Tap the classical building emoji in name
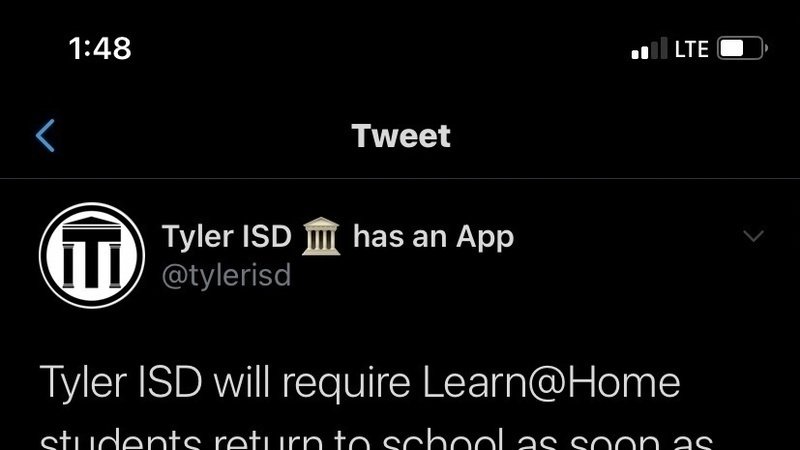 point(321,236)
